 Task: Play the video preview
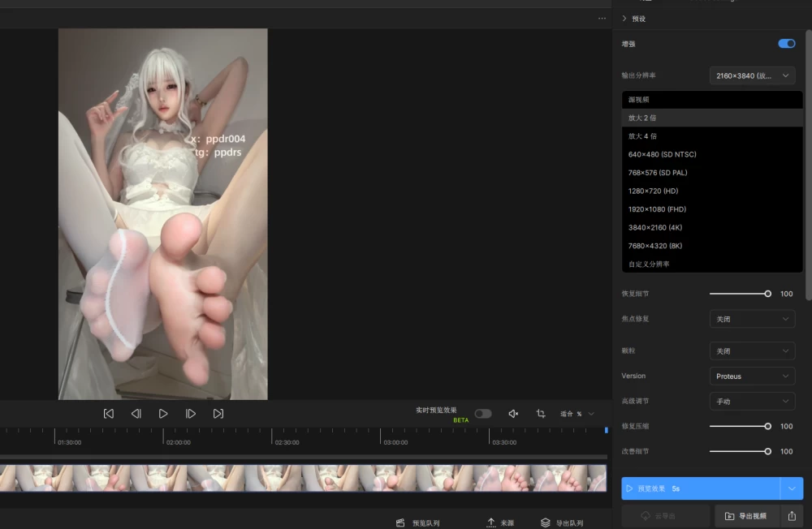pyautogui.click(x=163, y=414)
